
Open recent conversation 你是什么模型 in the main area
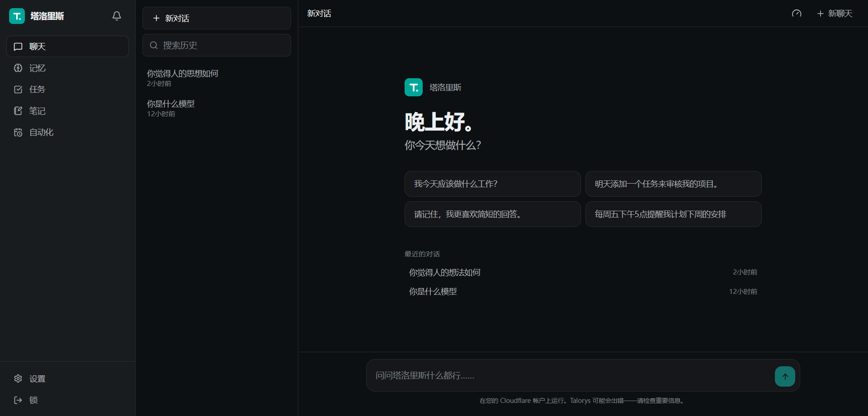(583, 292)
